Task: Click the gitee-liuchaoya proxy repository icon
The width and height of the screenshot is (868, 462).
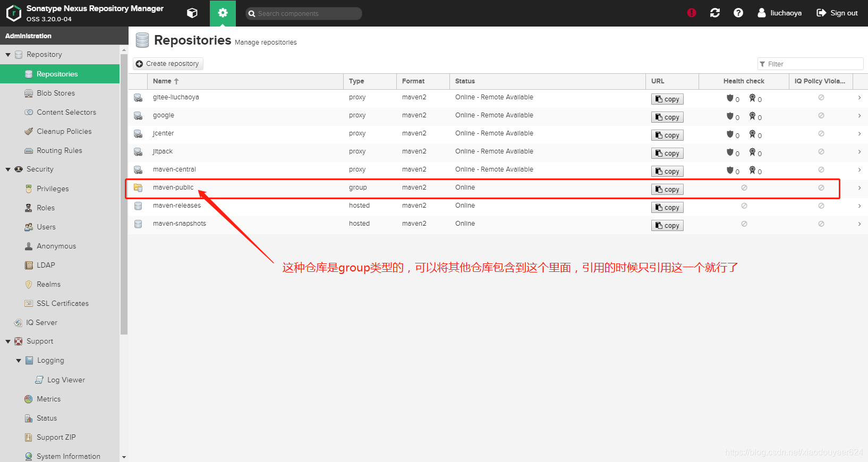Action: click(138, 98)
